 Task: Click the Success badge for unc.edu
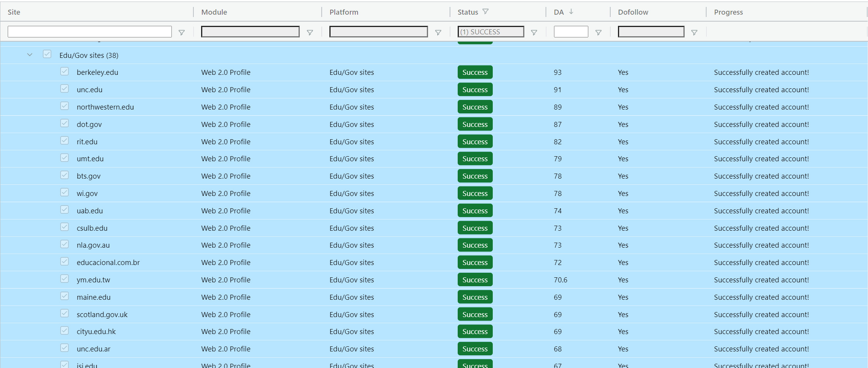pyautogui.click(x=475, y=89)
